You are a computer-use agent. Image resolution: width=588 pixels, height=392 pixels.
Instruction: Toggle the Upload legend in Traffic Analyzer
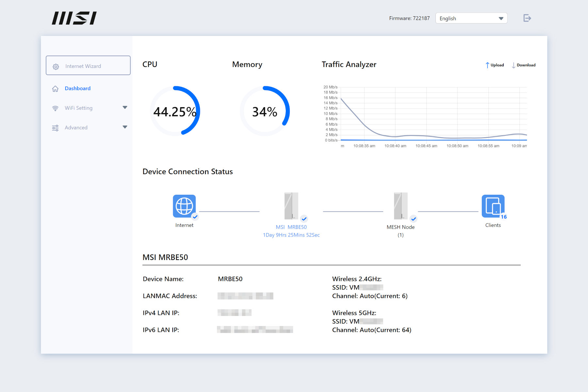click(495, 65)
